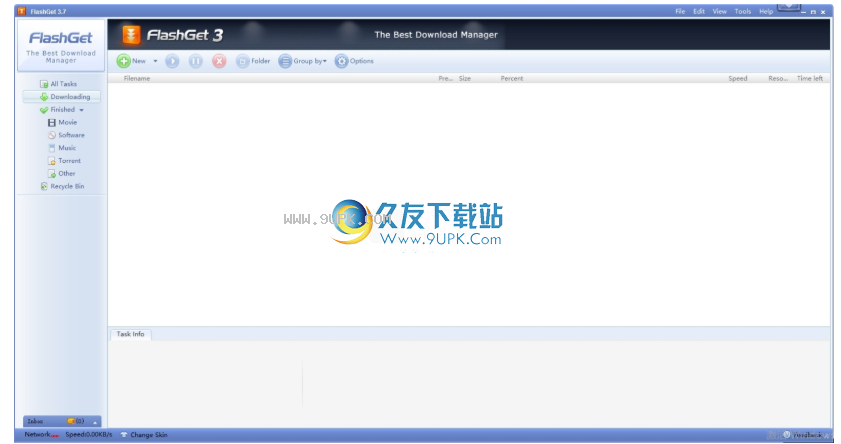The width and height of the screenshot is (841, 444).
Task: Click the Change Skin link
Action: (x=149, y=435)
